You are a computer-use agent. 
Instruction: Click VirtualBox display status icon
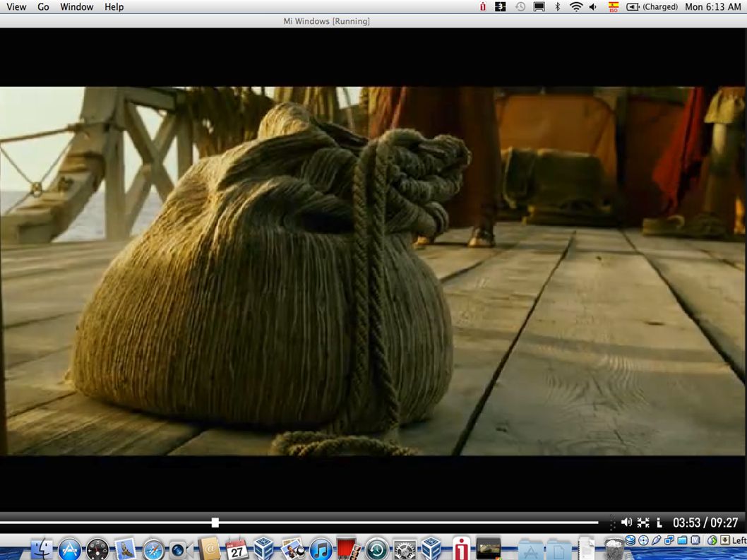(x=695, y=540)
